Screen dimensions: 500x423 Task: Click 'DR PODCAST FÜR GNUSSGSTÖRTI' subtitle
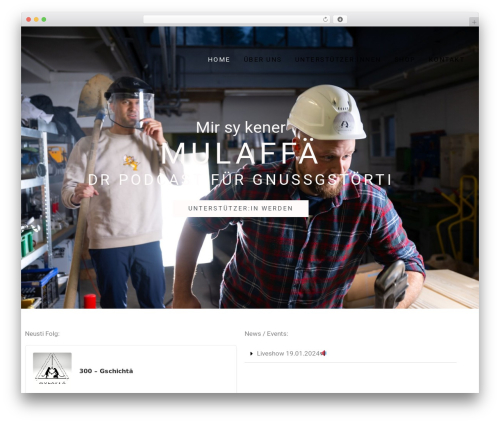tap(240, 180)
